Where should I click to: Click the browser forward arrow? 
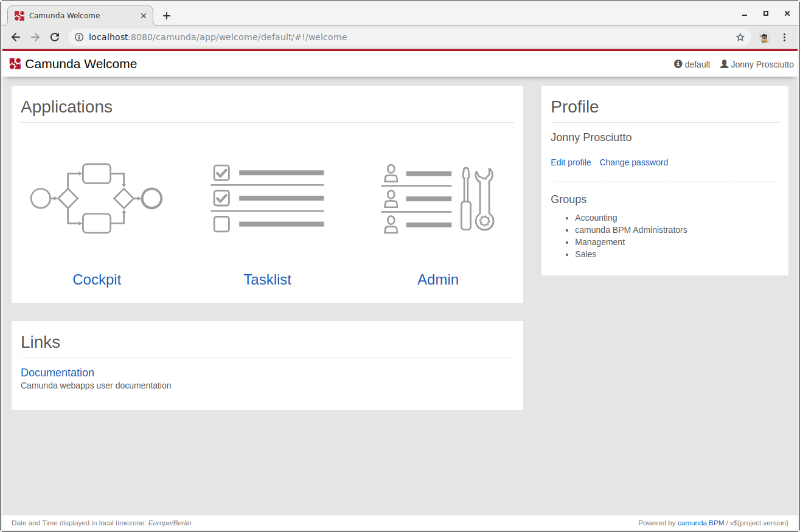click(35, 37)
